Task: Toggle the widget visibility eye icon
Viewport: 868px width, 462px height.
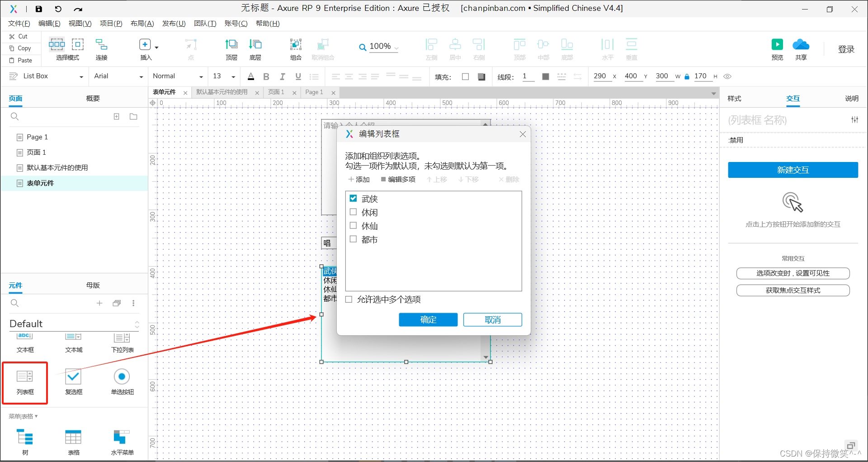Action: pos(727,76)
